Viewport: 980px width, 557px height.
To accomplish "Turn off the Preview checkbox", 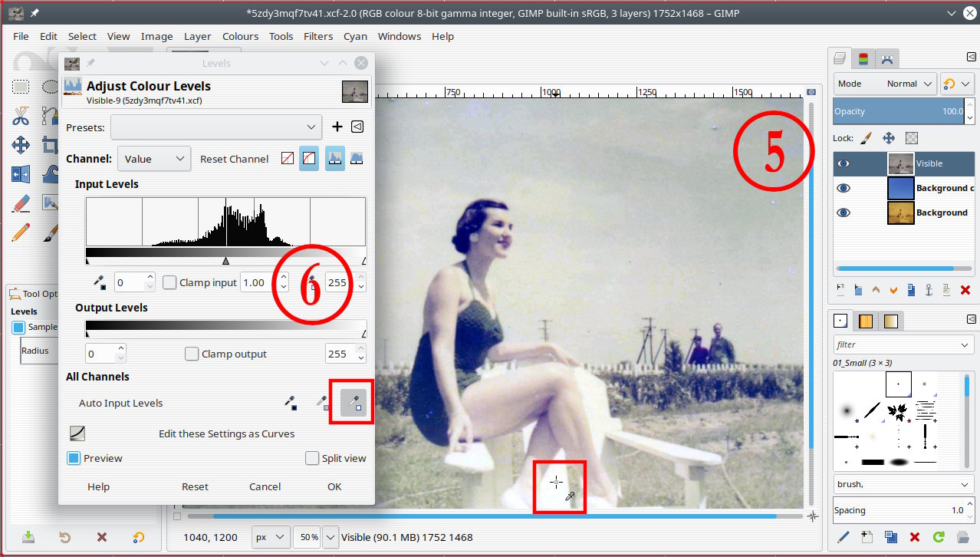I will tap(74, 458).
